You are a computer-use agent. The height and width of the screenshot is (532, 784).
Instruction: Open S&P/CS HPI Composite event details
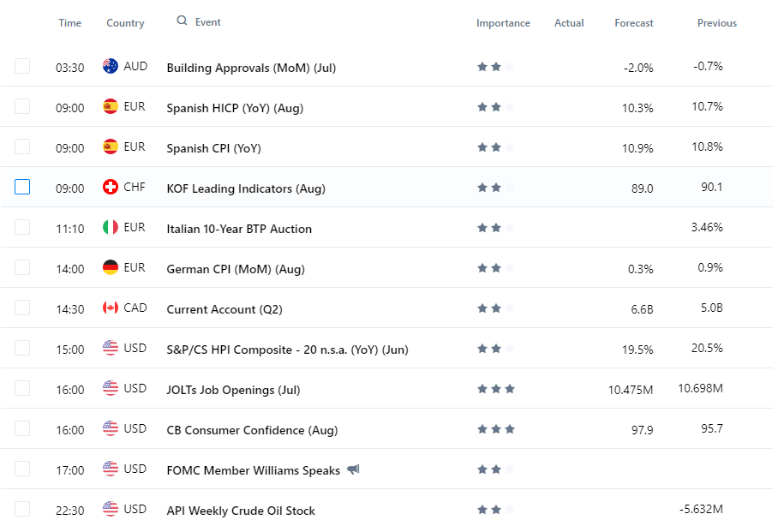(x=287, y=350)
